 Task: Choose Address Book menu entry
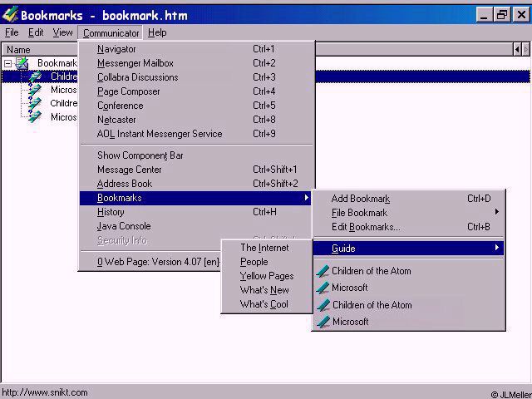125,184
